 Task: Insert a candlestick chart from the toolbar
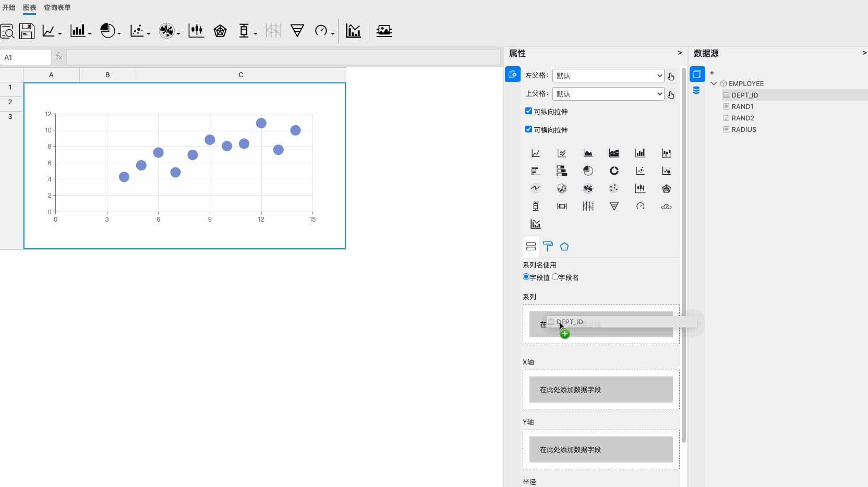pyautogui.click(x=196, y=31)
